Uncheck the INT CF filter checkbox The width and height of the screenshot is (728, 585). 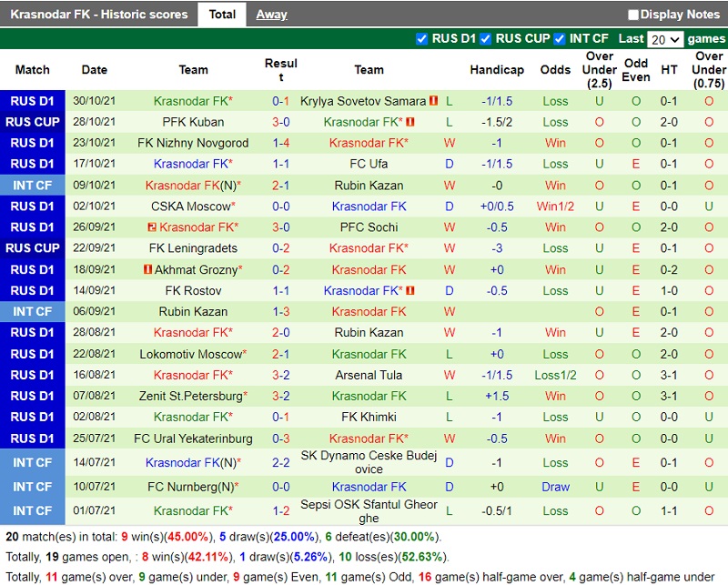click(x=560, y=39)
